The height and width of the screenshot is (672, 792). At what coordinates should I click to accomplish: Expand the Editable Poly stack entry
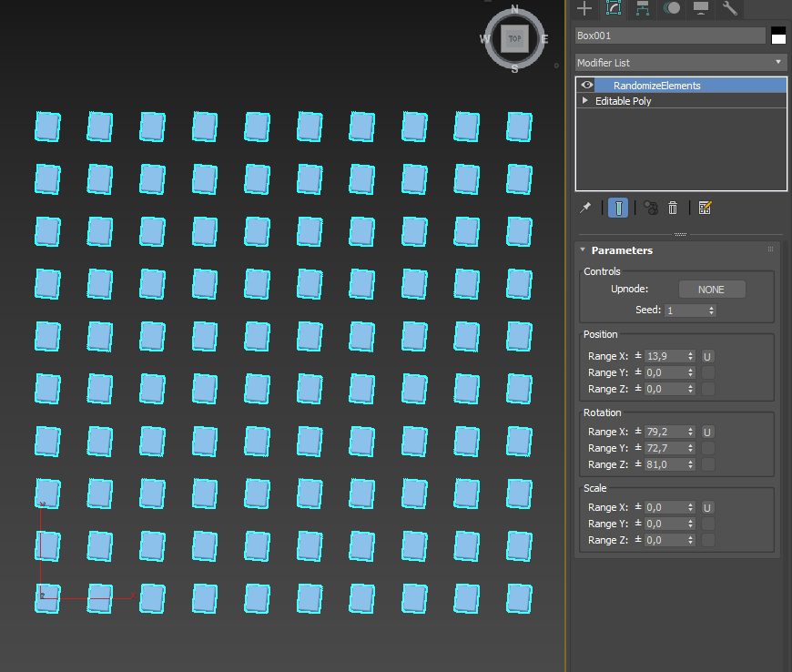[x=585, y=101]
